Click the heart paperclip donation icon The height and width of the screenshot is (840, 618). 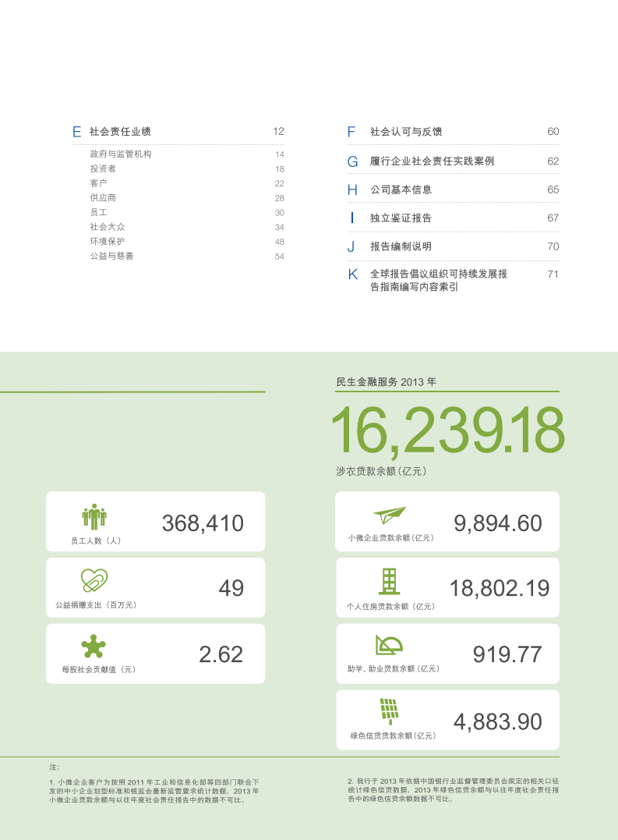[94, 580]
